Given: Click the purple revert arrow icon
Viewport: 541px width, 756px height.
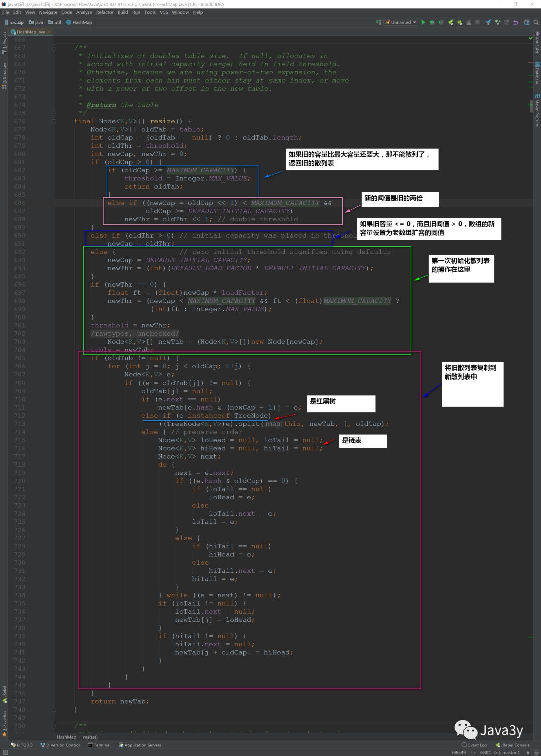Looking at the screenshot, I should [x=515, y=22].
